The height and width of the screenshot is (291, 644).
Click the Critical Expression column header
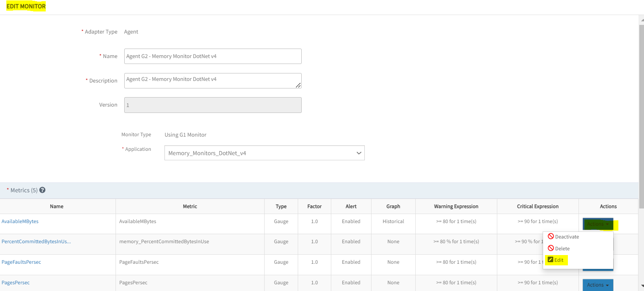pos(538,207)
